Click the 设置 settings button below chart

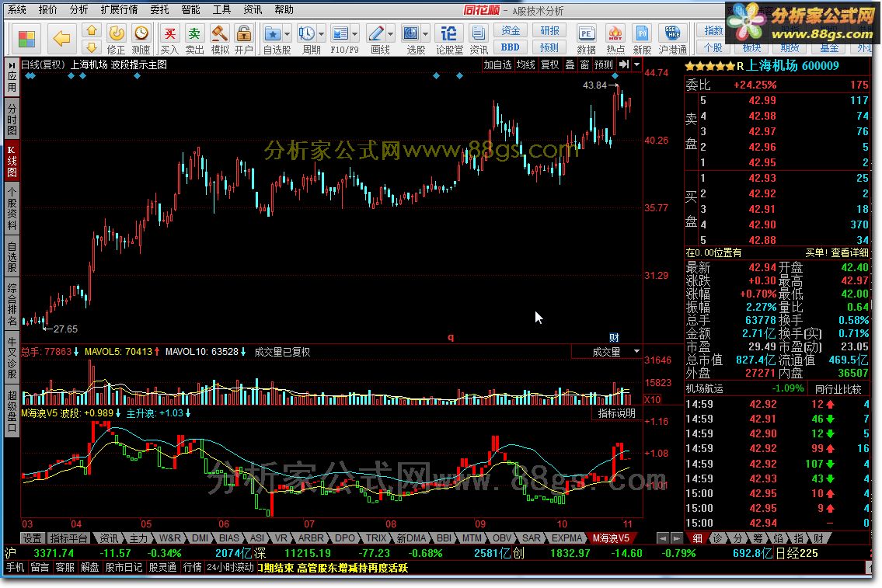(x=32, y=538)
